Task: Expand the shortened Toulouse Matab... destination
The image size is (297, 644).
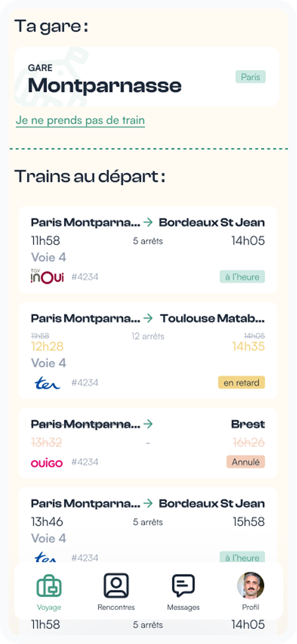Action: point(214,318)
